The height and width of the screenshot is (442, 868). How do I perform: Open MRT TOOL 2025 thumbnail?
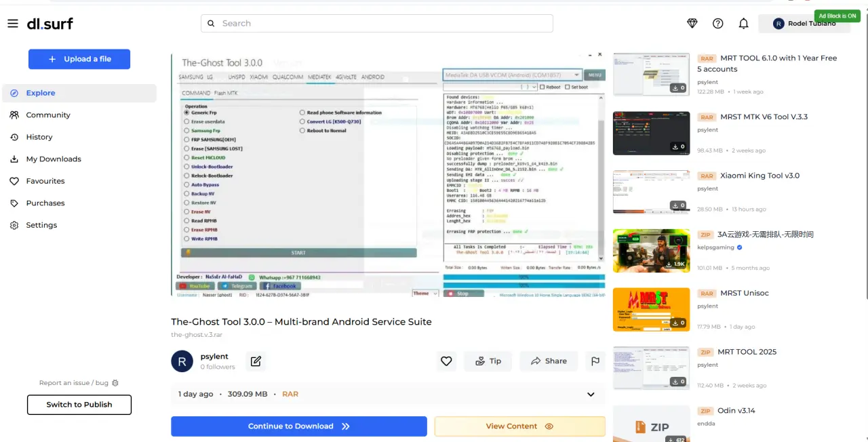click(652, 368)
